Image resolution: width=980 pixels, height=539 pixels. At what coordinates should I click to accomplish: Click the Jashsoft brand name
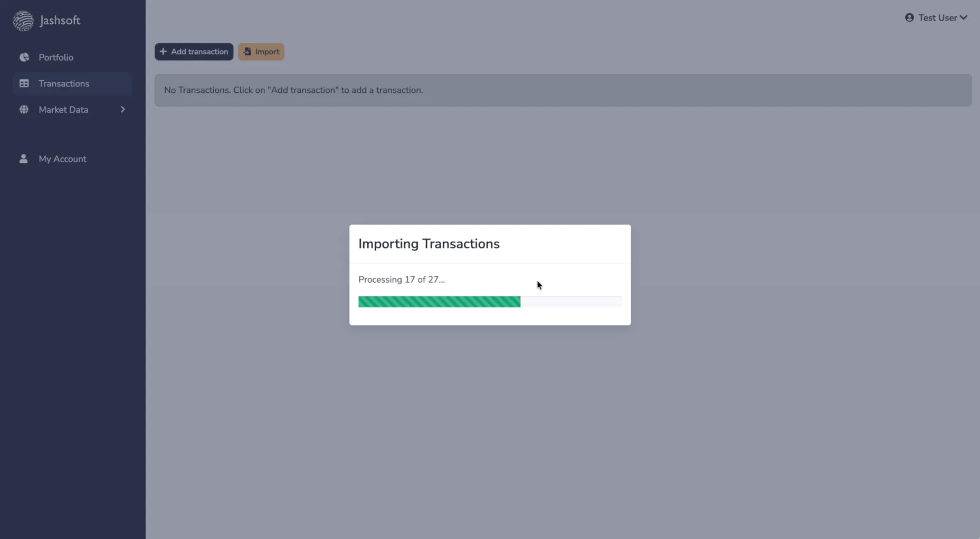click(60, 21)
